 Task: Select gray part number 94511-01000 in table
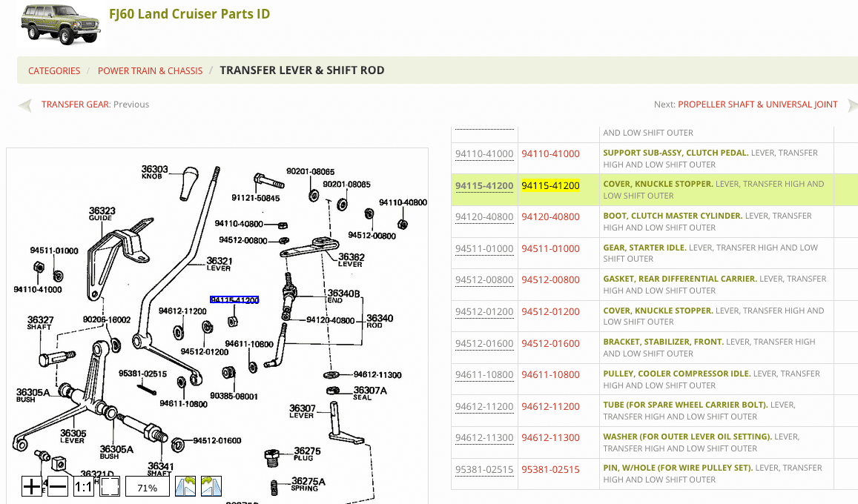[484, 248]
